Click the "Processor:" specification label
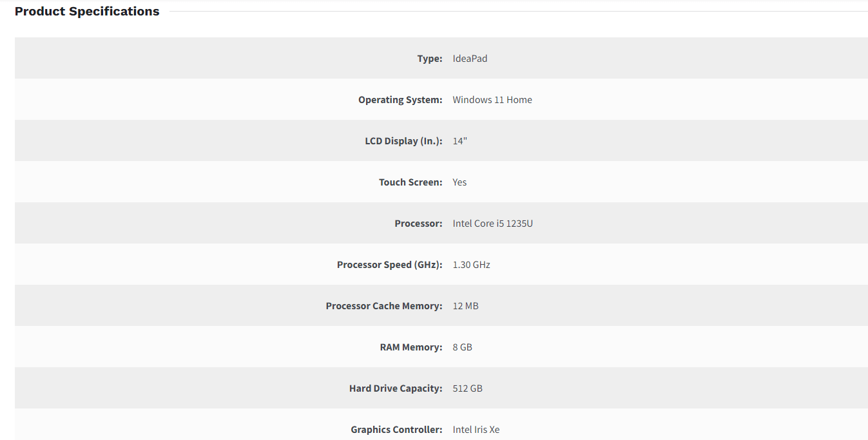868x440 pixels. pos(418,224)
